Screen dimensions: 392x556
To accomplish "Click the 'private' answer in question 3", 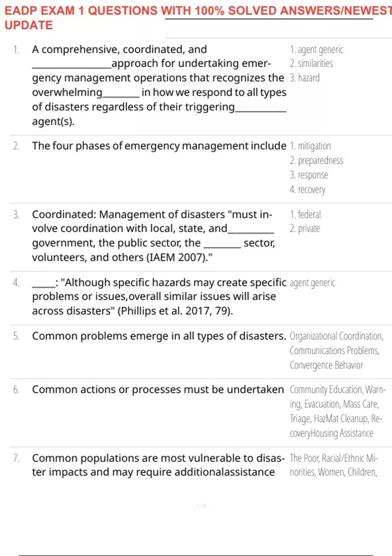I will 305,229.
